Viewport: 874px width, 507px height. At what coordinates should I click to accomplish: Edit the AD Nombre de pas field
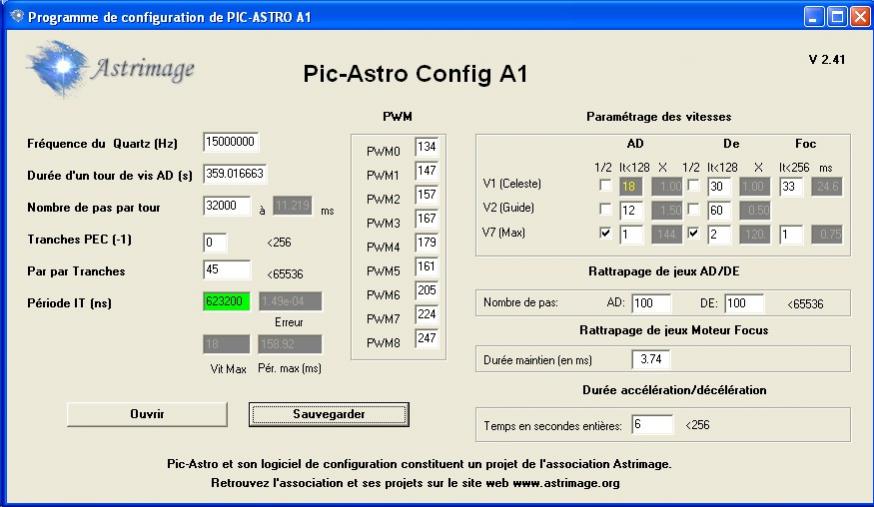651,304
